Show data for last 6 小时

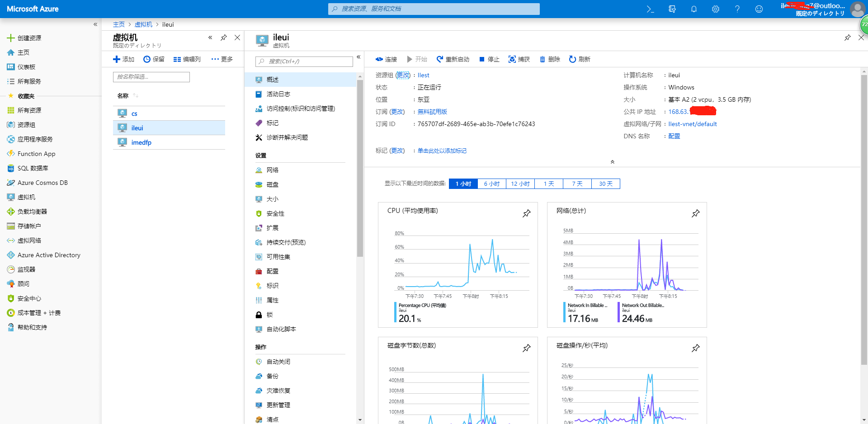point(492,184)
